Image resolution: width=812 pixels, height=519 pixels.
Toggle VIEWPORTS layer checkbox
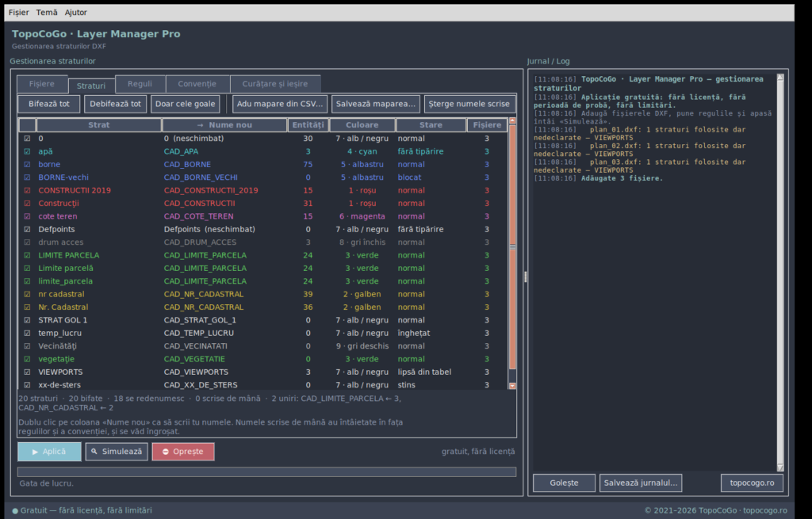point(27,372)
